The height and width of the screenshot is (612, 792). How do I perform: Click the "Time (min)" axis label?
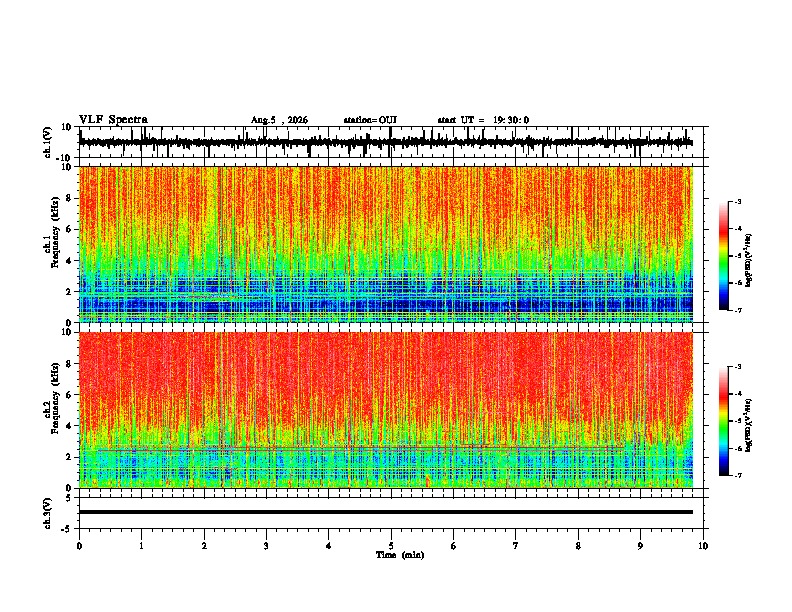(400, 555)
